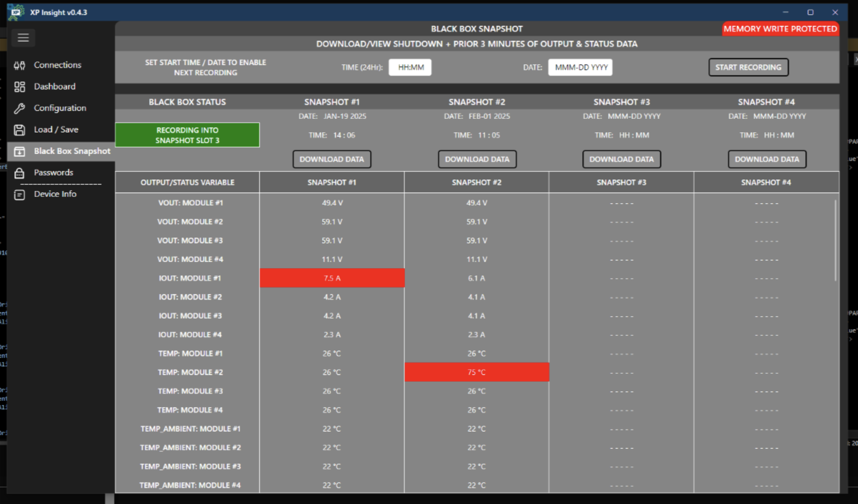Click the XP Insight app logo
858x504 pixels.
(16, 12)
